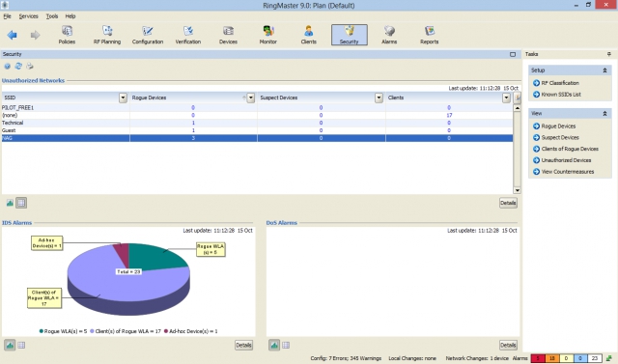The width and height of the screenshot is (618, 364).
Task: Click the refresh icon in Security panel
Action: click(x=18, y=67)
